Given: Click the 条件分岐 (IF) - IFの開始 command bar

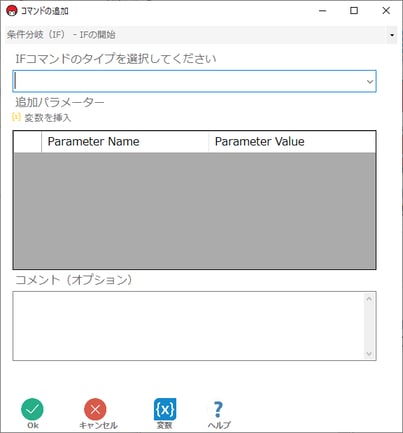Looking at the screenshot, I should [x=201, y=35].
